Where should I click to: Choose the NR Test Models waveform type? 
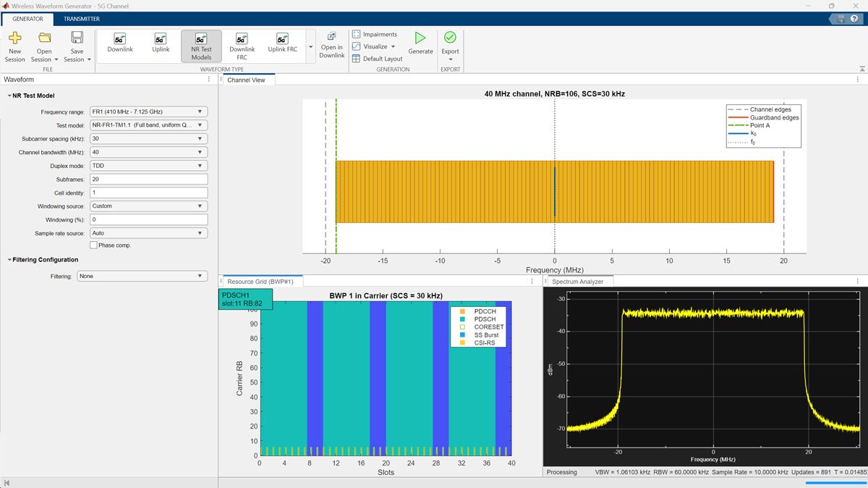click(200, 45)
